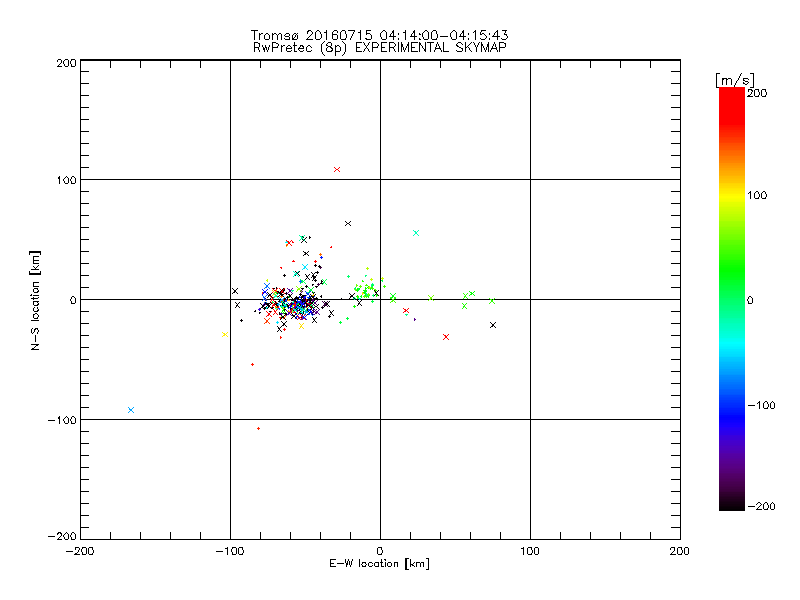Select the isolated blue x marker at far lower left

pos(131,410)
